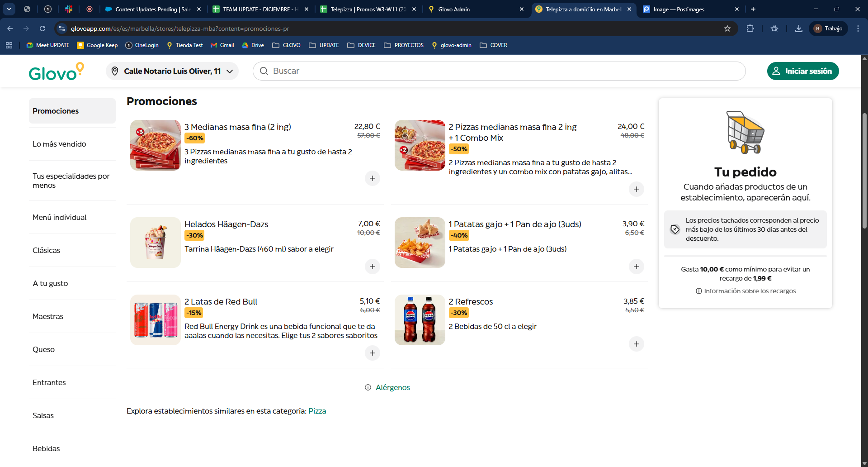
Task: Open the Tienda Test bookmark
Action: tap(185, 45)
